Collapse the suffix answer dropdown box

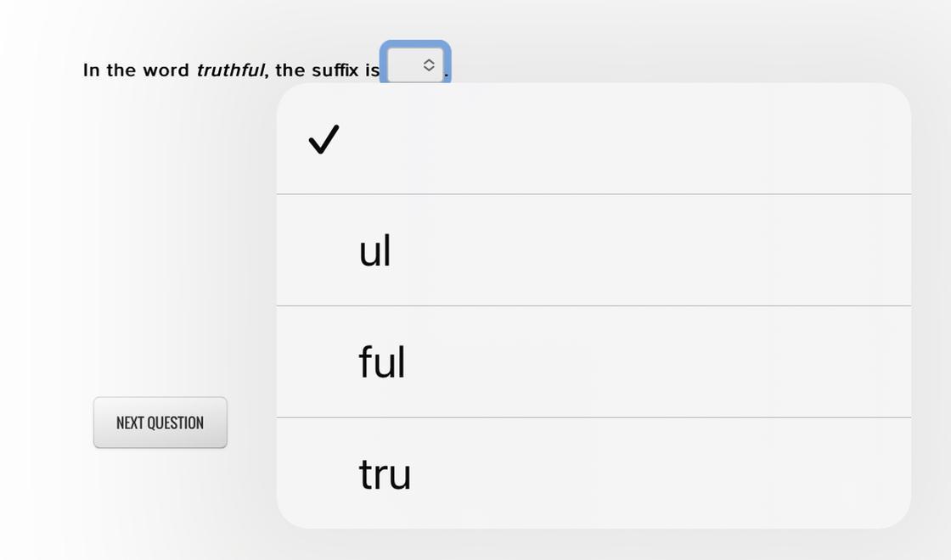pyautogui.click(x=415, y=64)
